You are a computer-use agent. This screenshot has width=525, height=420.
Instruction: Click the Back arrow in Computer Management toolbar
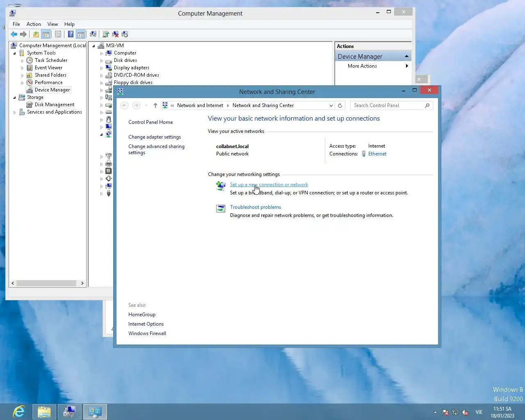tap(14, 34)
